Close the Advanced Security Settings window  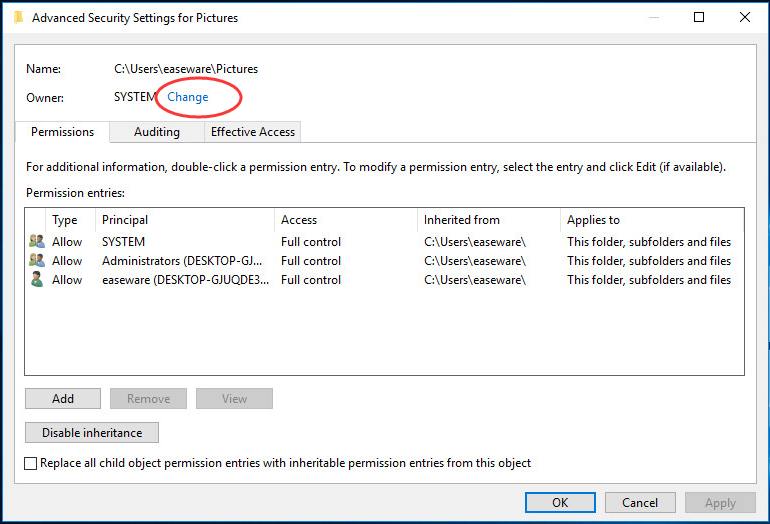744,17
